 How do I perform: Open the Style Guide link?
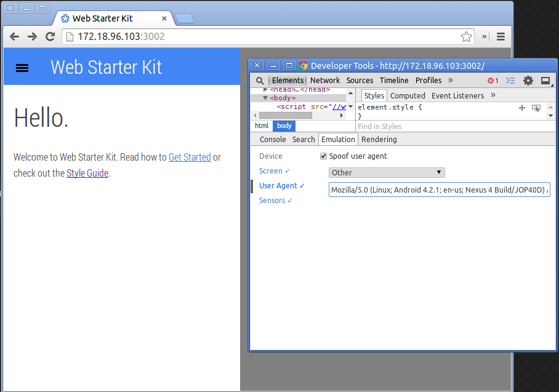87,174
